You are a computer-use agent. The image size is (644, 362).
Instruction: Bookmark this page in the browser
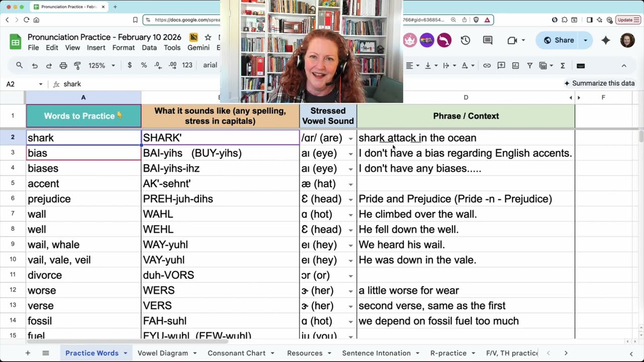[135, 20]
